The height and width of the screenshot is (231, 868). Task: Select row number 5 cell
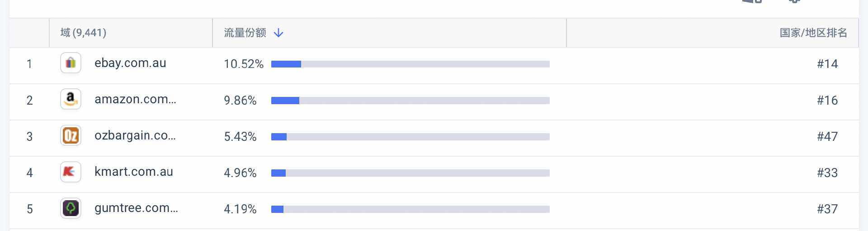[x=29, y=209]
